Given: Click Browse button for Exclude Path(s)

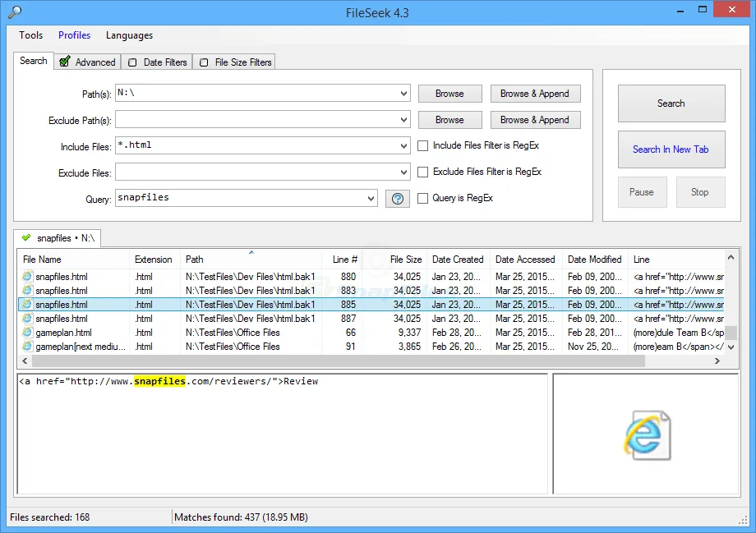Looking at the screenshot, I should (449, 120).
